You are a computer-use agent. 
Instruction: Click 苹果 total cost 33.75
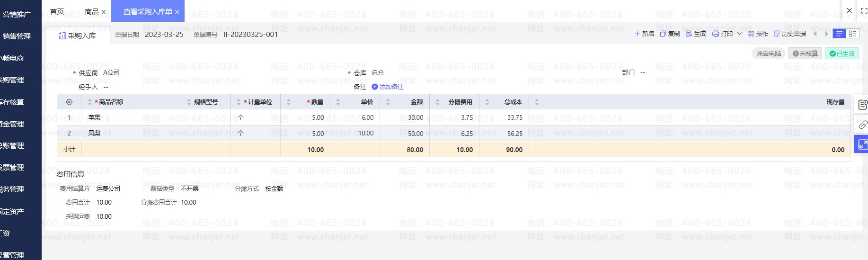[515, 117]
